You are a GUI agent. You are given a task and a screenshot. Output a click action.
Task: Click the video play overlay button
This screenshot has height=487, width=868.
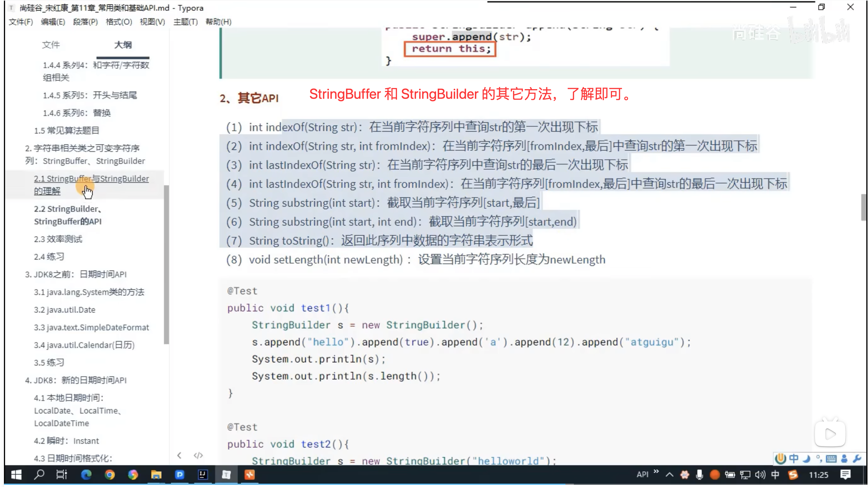830,434
